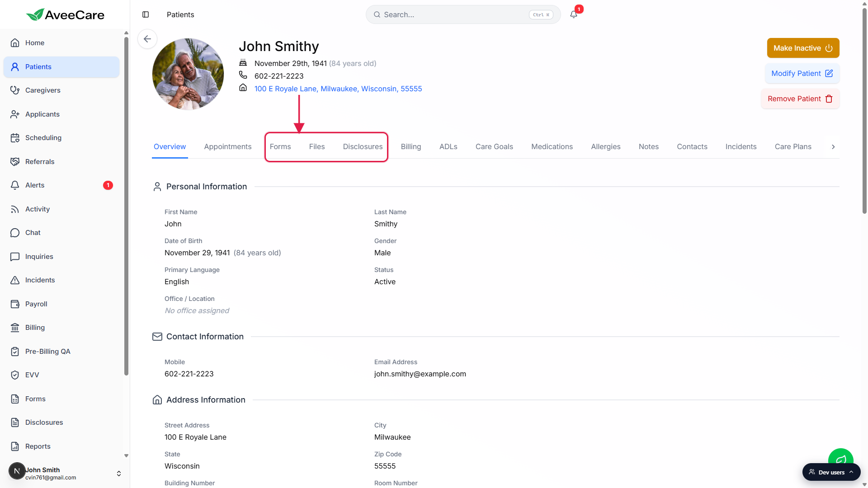Screen dimensions: 868x488
Task: Open the patient Disclosures tab
Action: tap(363, 147)
